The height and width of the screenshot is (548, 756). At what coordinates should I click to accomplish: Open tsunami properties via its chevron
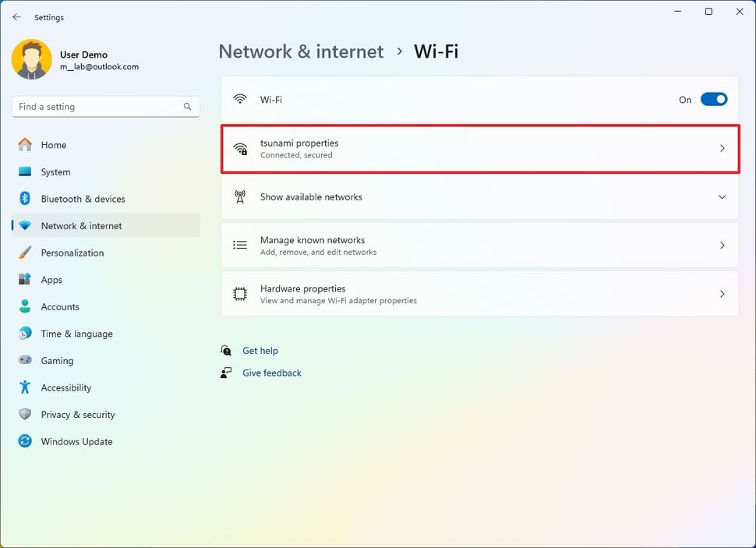tap(723, 148)
